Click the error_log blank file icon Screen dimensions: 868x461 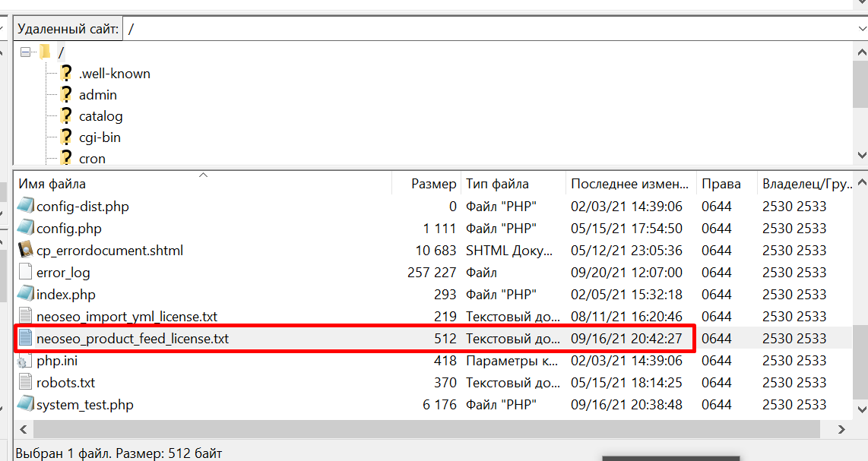point(26,272)
